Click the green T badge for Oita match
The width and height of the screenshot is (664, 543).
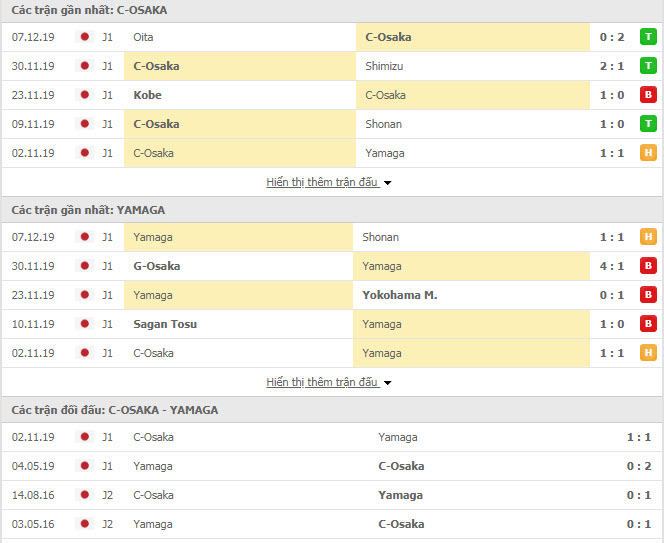(648, 37)
